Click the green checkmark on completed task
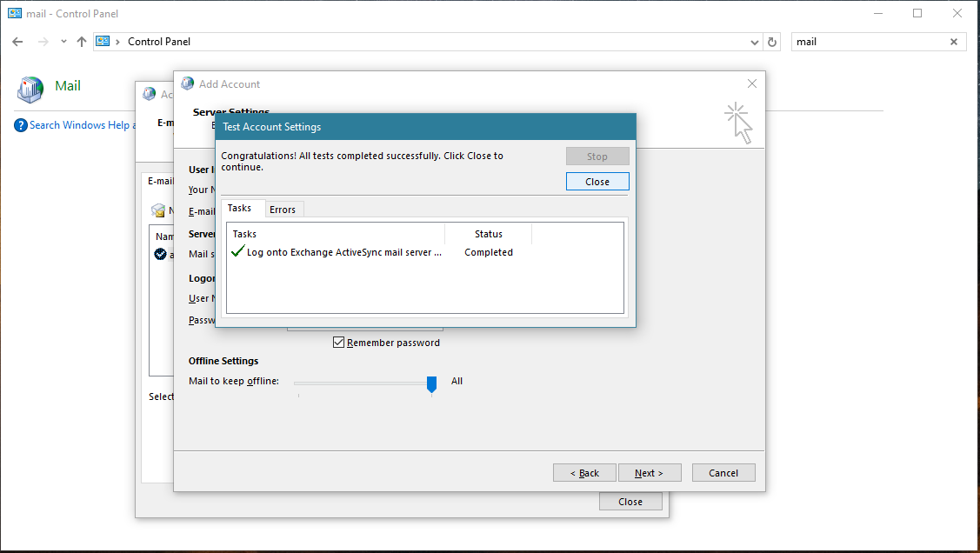The width and height of the screenshot is (980, 553). tap(237, 252)
